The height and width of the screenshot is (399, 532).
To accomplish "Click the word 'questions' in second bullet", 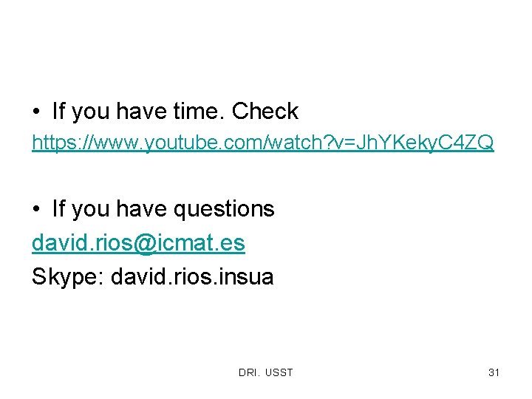I will (224, 210).
